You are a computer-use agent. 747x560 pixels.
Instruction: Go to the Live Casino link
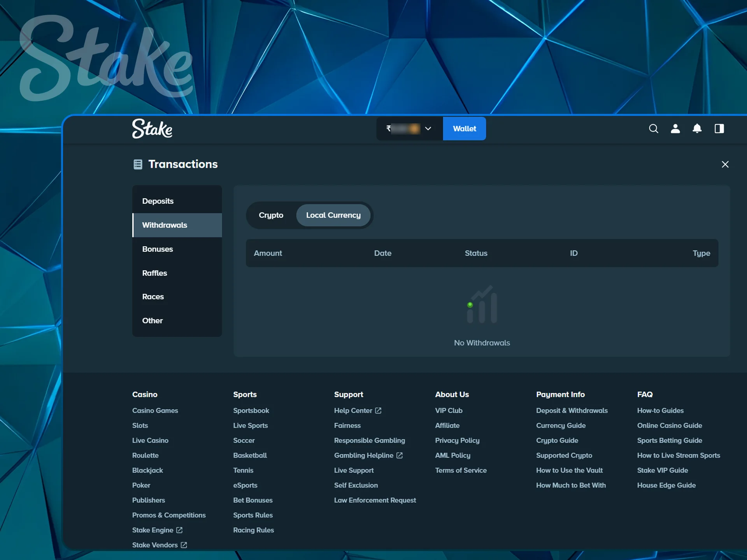tap(150, 441)
